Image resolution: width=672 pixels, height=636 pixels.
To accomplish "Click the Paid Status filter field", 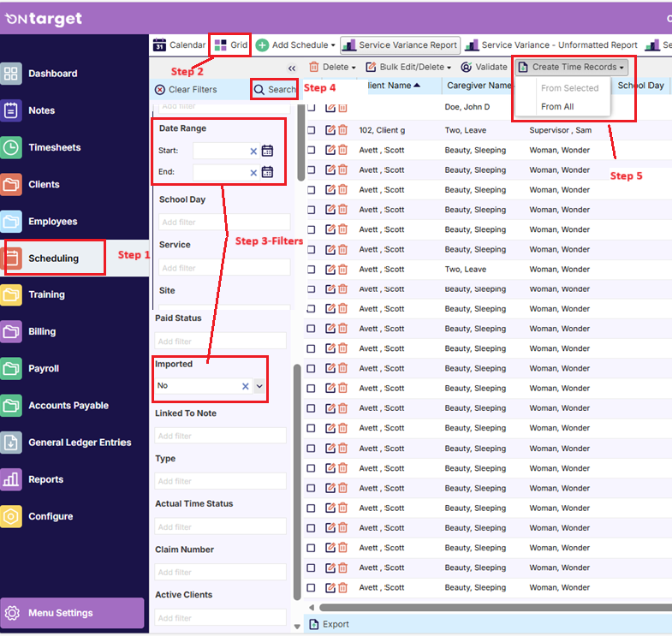I will tap(220, 342).
